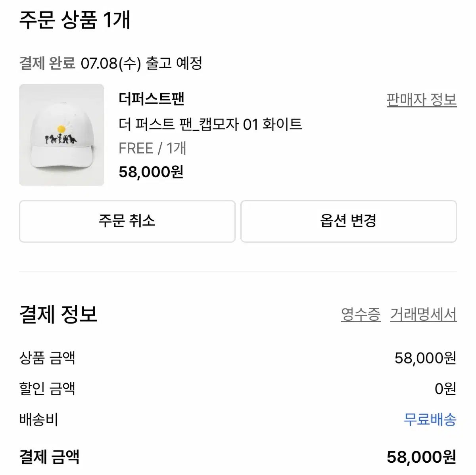Click the 주문 상품 1개 heading
Viewport: 476px width, 475px height.
75,20
